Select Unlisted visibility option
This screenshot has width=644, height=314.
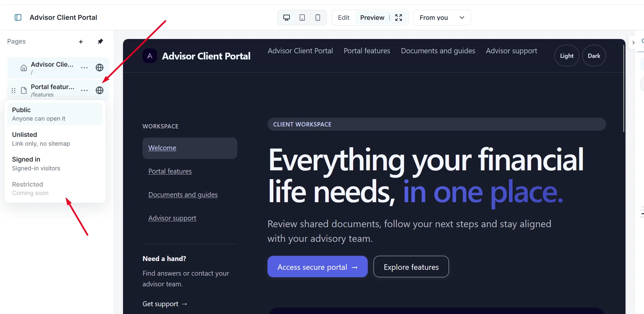pyautogui.click(x=55, y=139)
